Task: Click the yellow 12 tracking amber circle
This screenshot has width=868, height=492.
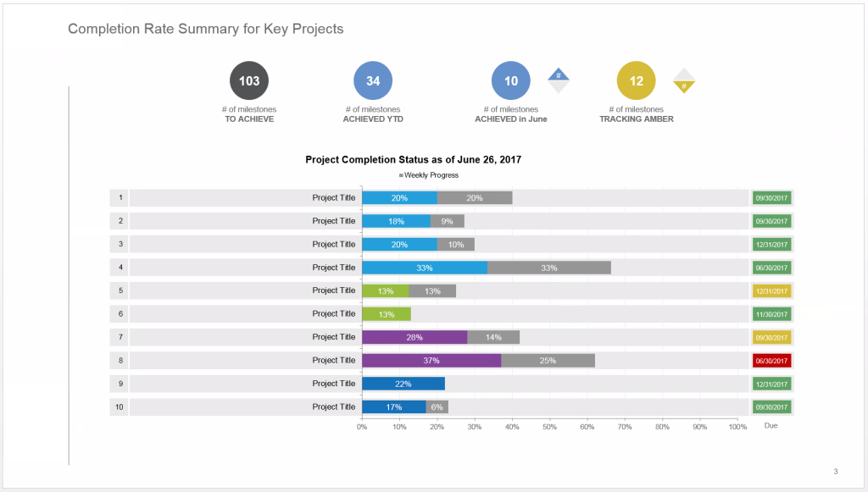Action: pyautogui.click(x=637, y=81)
